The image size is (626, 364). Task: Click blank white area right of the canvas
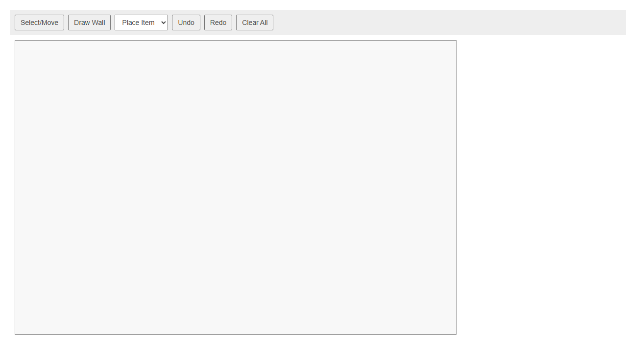pos(539,187)
